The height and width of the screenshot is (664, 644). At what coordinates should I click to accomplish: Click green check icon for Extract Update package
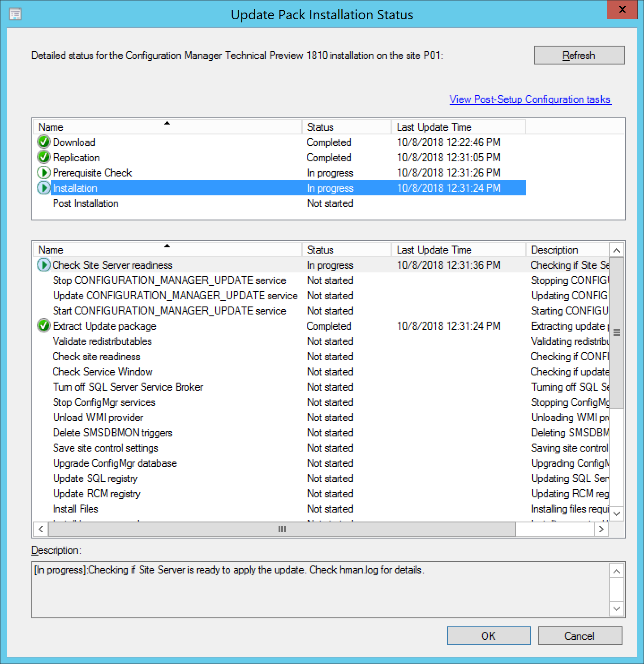point(43,326)
